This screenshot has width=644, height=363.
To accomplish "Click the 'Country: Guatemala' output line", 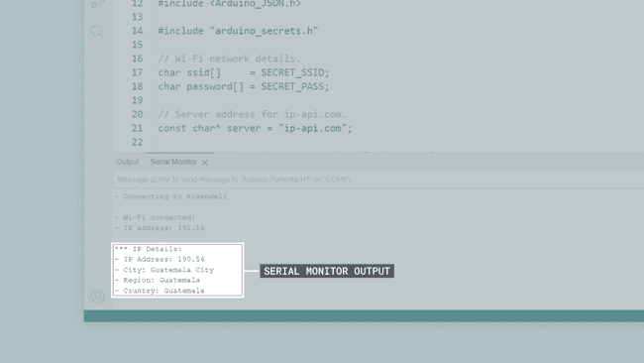I will pyautogui.click(x=160, y=291).
